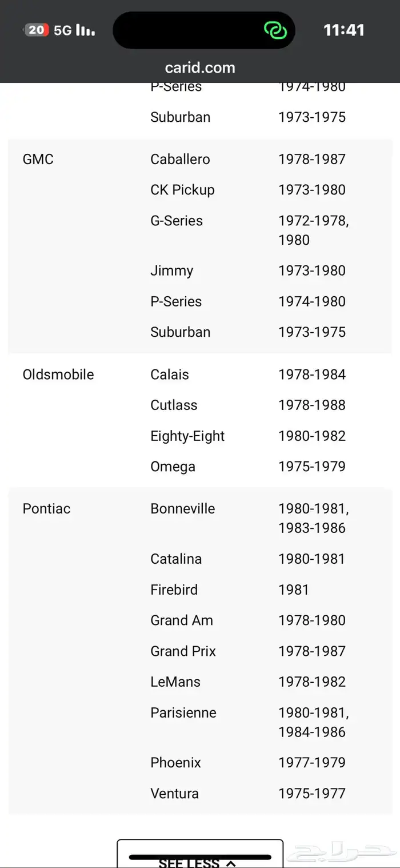Tap the Pontiac Ventura model entry
This screenshot has height=868, width=400.
tap(175, 793)
